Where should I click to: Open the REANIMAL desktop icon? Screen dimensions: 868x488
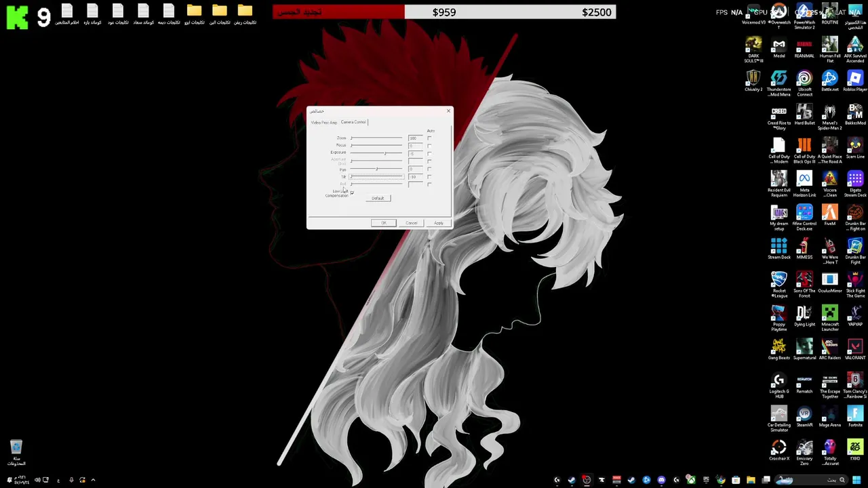[804, 47]
